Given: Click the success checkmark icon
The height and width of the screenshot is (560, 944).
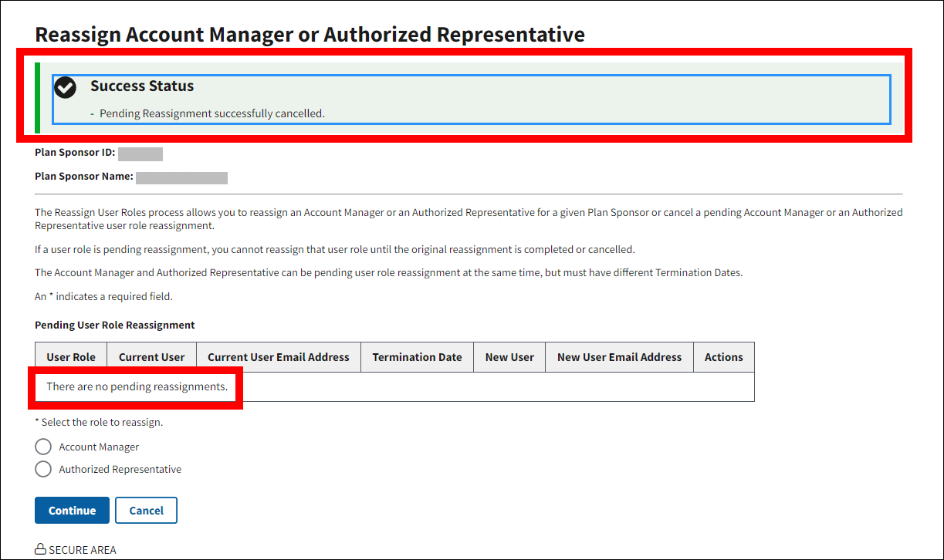Looking at the screenshot, I should [x=66, y=88].
